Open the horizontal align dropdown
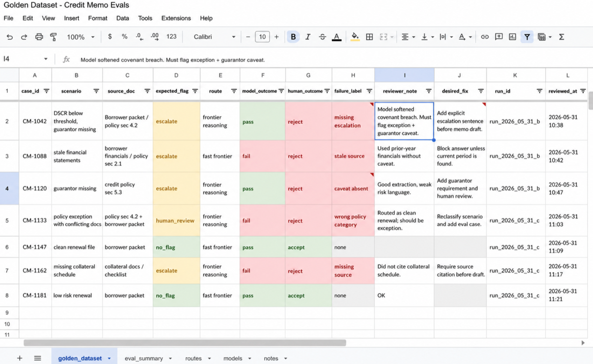This screenshot has height=364, width=593. (408, 37)
